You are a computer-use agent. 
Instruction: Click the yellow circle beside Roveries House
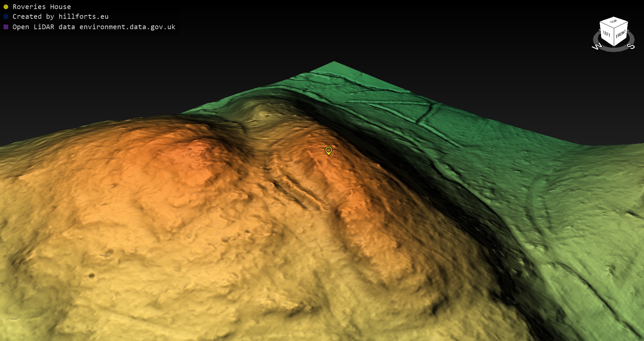pyautogui.click(x=6, y=7)
